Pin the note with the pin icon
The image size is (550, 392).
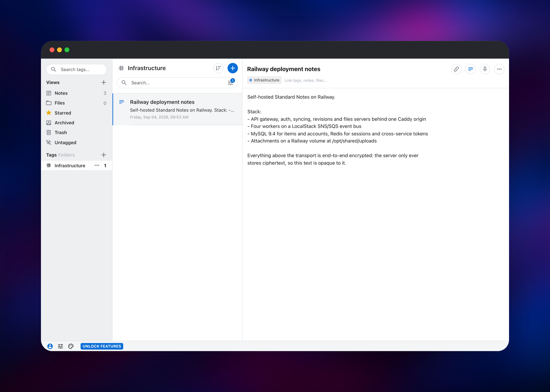[485, 69]
